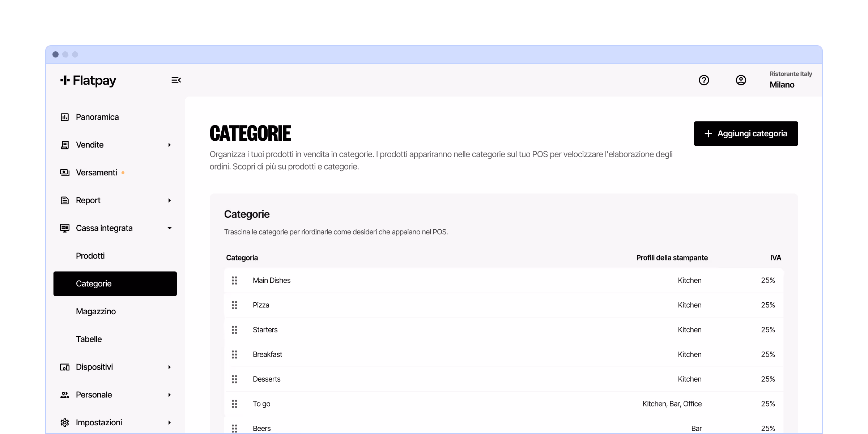Open the Ristorante Italy Milano location selector

[x=790, y=80]
